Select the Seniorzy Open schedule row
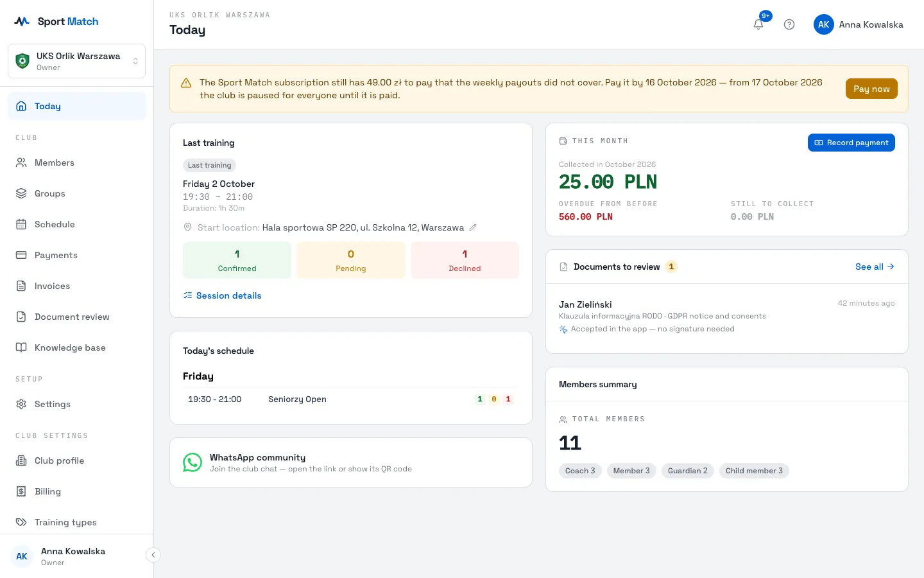 point(351,399)
